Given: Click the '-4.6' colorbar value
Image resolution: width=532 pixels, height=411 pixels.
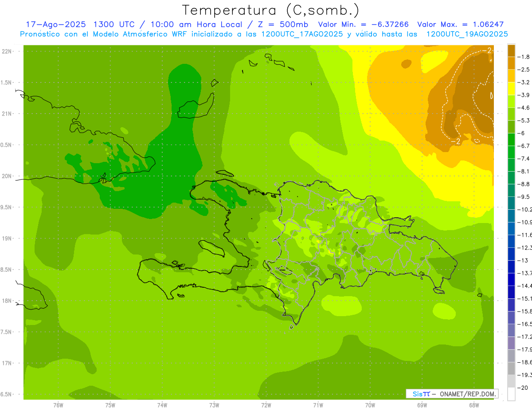Looking at the screenshot, I should 524,108.
